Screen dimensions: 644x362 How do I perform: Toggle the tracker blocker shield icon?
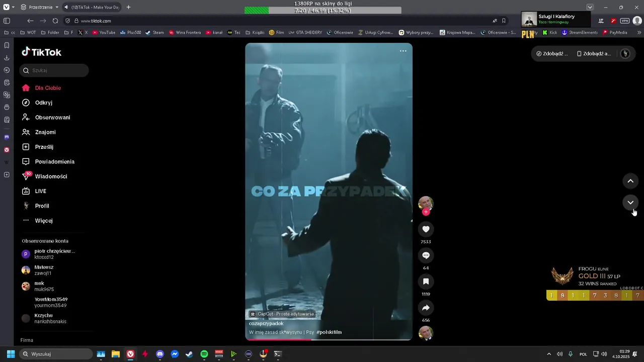tap(68, 21)
